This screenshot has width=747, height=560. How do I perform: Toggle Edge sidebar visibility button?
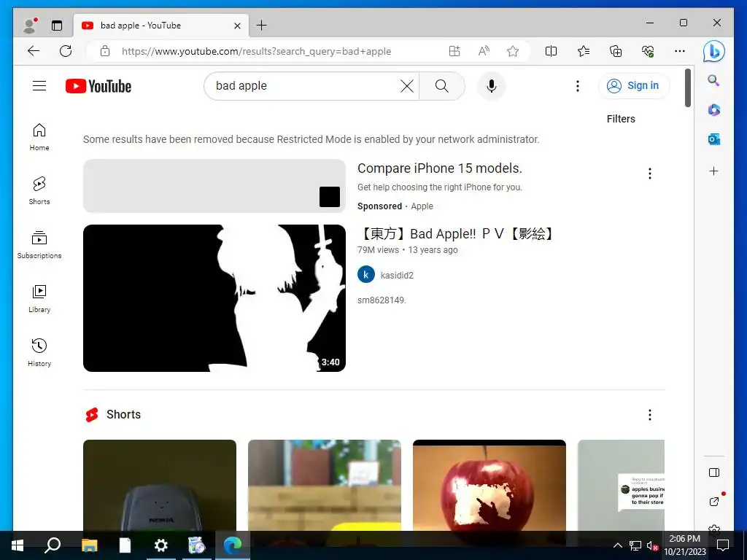coord(713,472)
